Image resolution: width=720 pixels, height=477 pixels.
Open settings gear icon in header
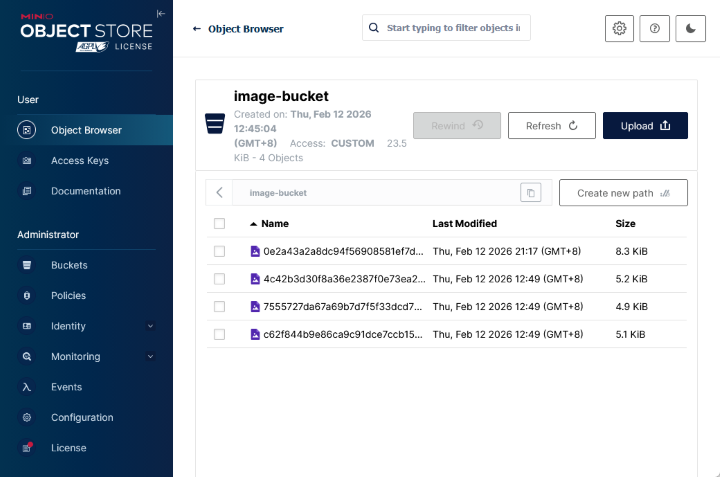point(619,29)
